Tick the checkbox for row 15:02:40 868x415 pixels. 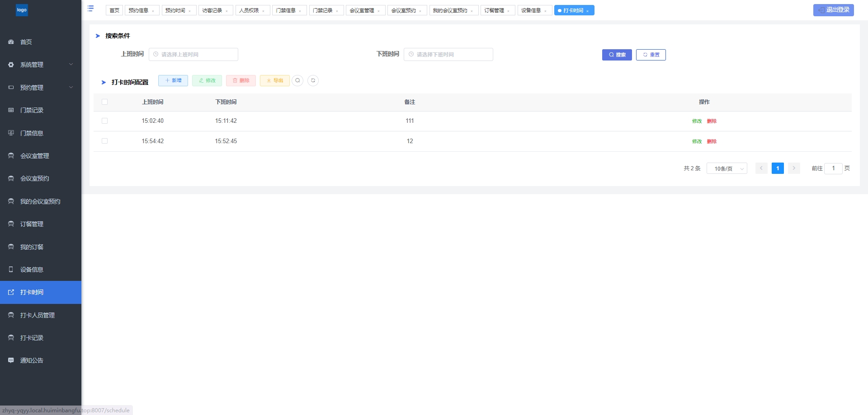[x=104, y=121]
